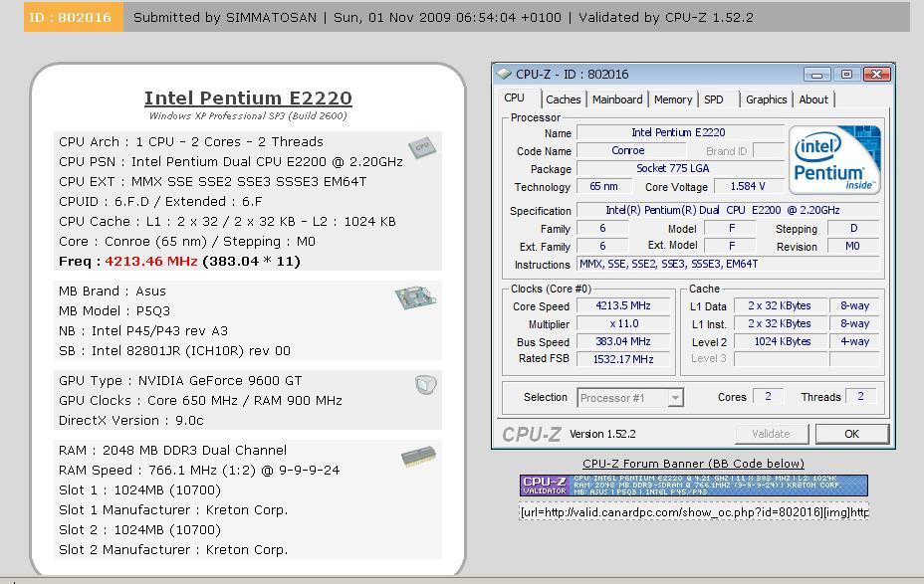Click the Submitted by SIMMATOSAN header text

[224, 18]
